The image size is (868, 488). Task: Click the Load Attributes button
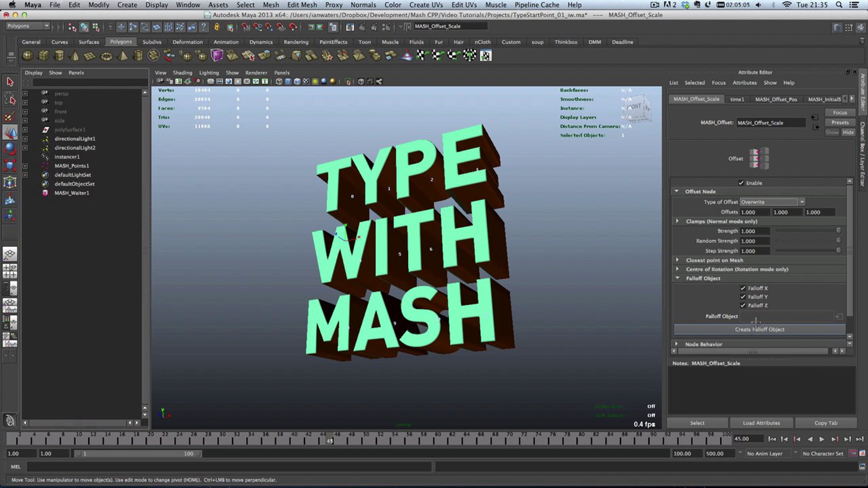click(x=761, y=423)
